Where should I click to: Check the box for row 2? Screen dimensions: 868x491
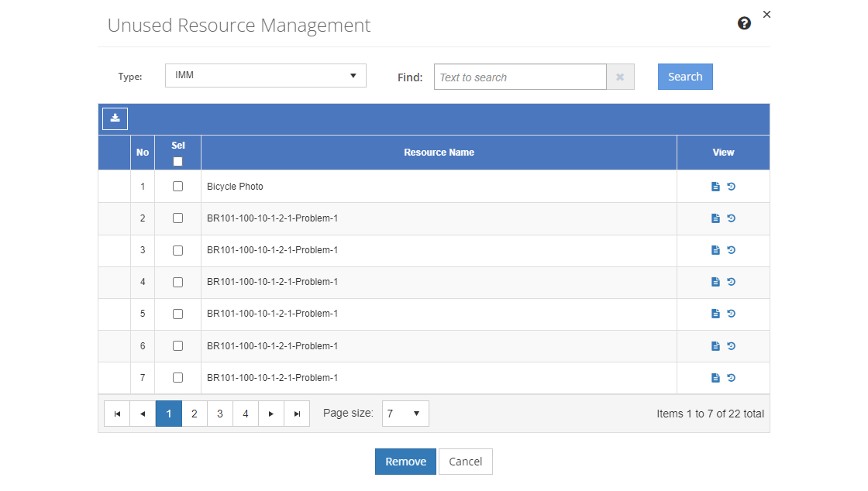click(x=177, y=218)
